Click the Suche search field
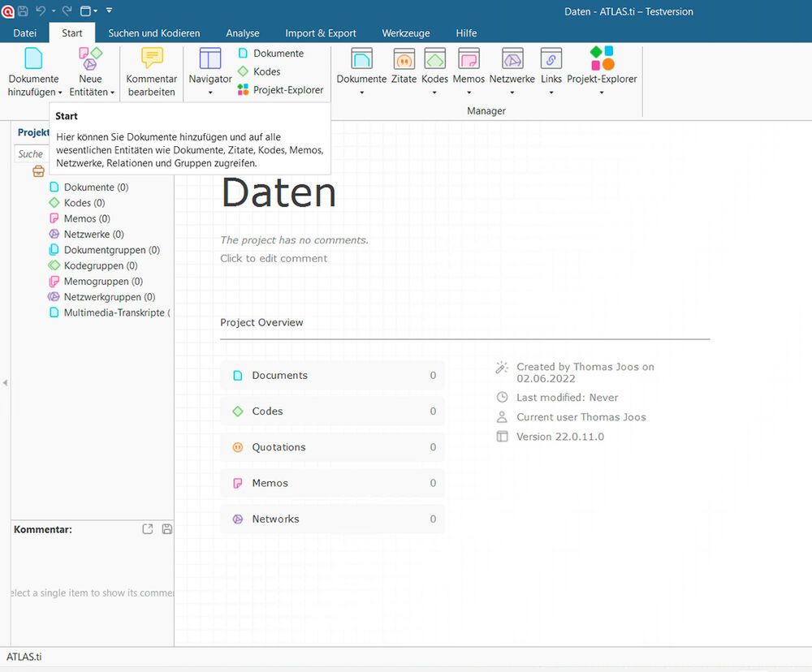This screenshot has width=812, height=672. point(30,154)
